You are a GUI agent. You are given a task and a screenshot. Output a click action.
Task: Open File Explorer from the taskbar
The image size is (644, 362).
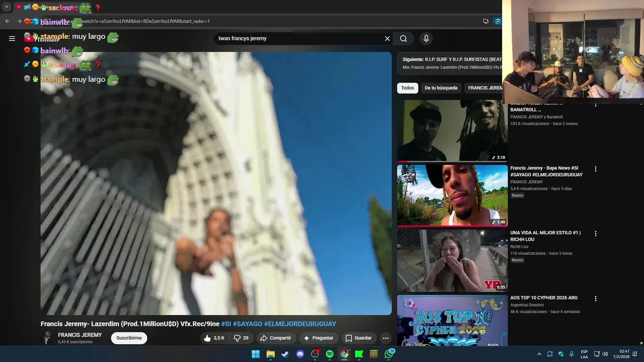coord(270,354)
